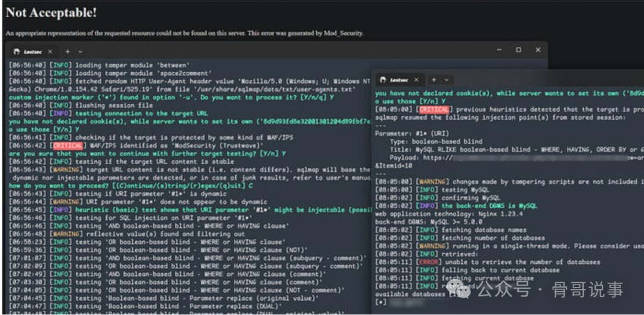Click 'testing connection to the target URL' line
The height and width of the screenshot is (315, 644).
[142, 114]
